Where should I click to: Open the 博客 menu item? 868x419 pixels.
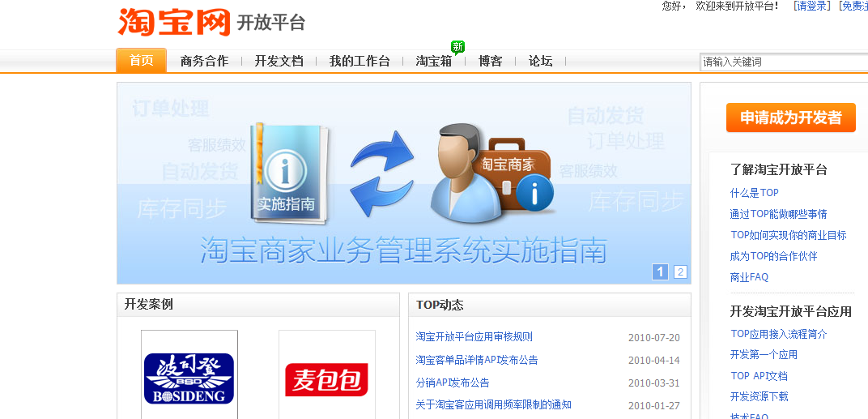click(x=491, y=62)
